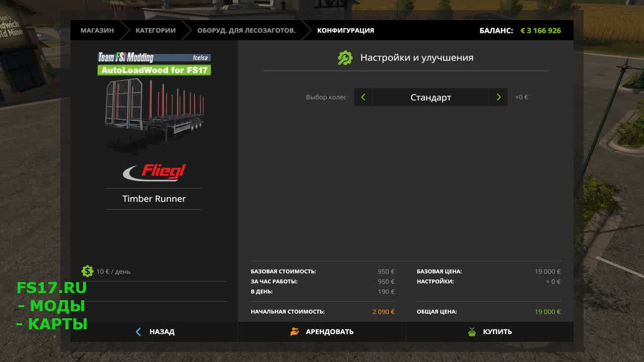Go to the КАТЕГОРИИ breadcrumb
Viewport: 644px width, 362px height.
[155, 30]
